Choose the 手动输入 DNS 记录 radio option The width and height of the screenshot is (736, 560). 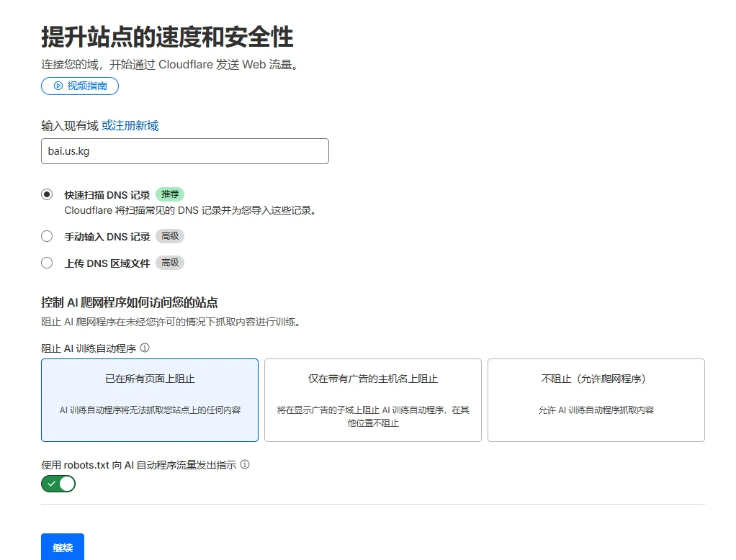pos(47,236)
